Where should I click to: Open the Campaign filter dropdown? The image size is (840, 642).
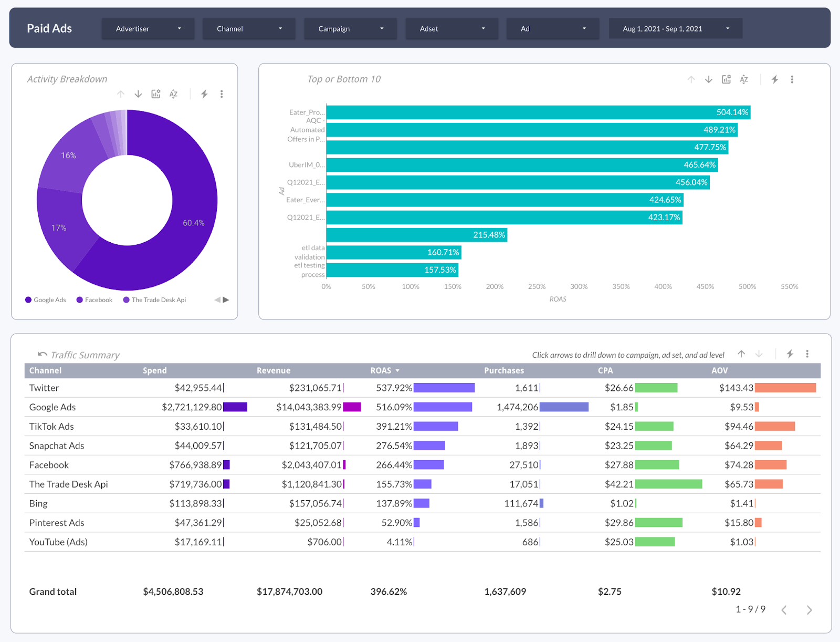[350, 28]
